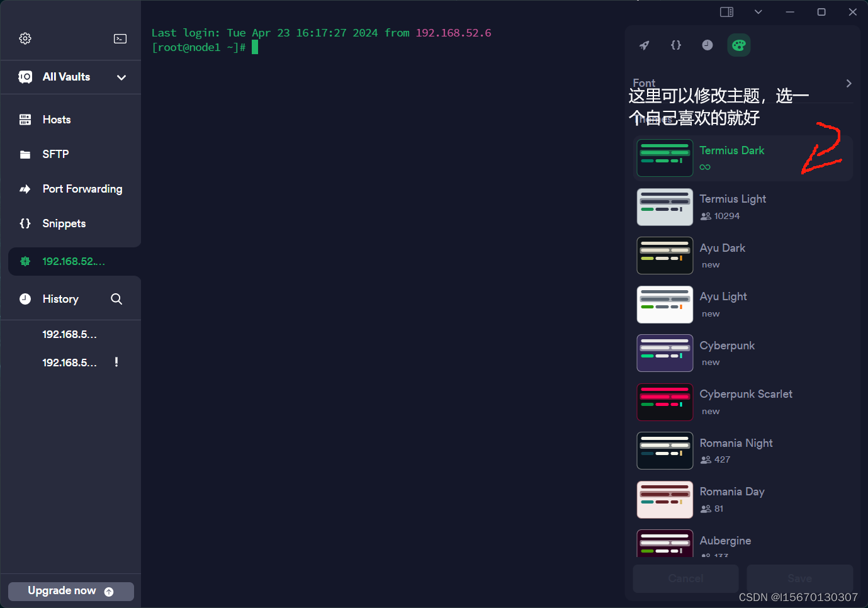The width and height of the screenshot is (868, 608).
Task: Expand the Font settings row
Action: [x=848, y=82]
